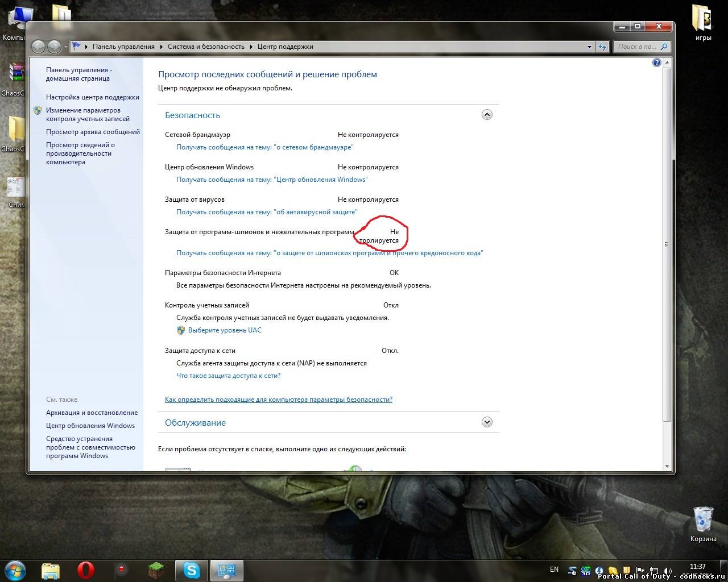Screen dimensions: 728x582
Task: Click the Forward navigation arrow button
Action: coord(54,47)
